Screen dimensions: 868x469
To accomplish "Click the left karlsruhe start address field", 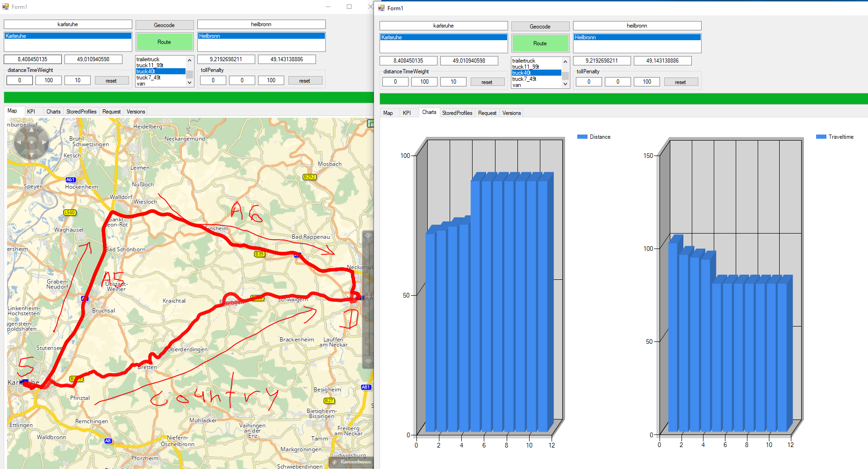I will pos(68,24).
